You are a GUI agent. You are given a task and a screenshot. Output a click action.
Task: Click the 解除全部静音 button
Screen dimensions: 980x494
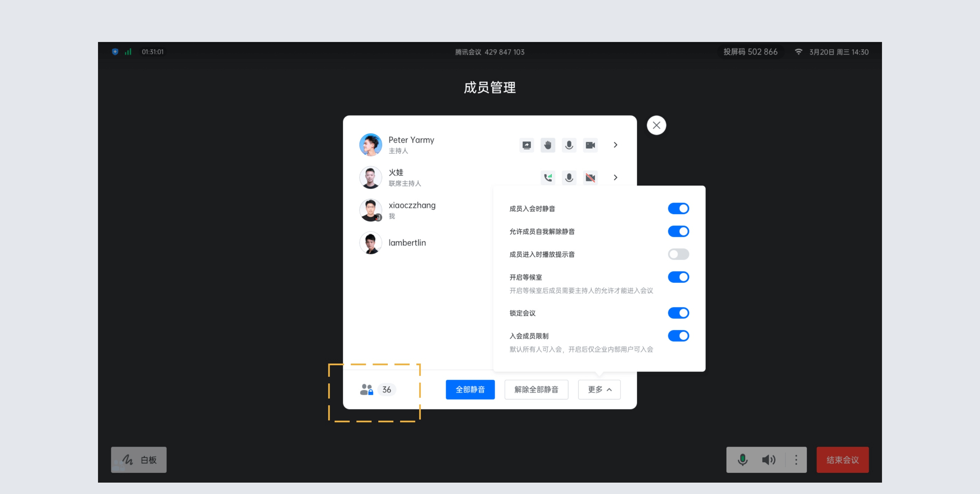pos(537,389)
